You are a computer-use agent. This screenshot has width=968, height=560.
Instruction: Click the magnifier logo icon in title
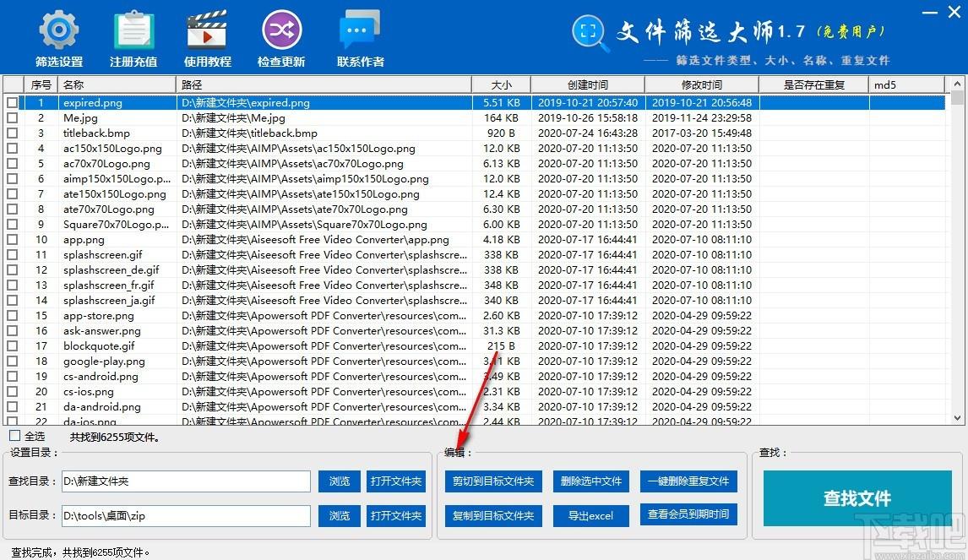(589, 31)
